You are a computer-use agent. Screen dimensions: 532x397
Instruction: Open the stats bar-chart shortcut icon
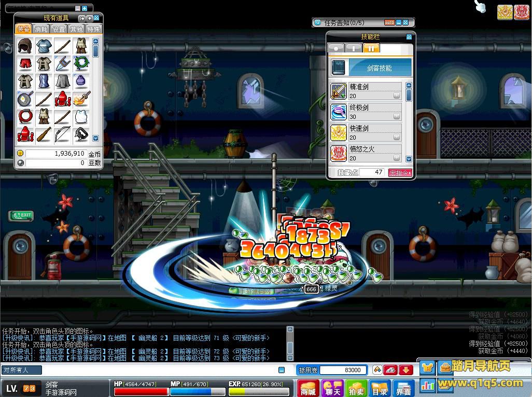coord(428,385)
